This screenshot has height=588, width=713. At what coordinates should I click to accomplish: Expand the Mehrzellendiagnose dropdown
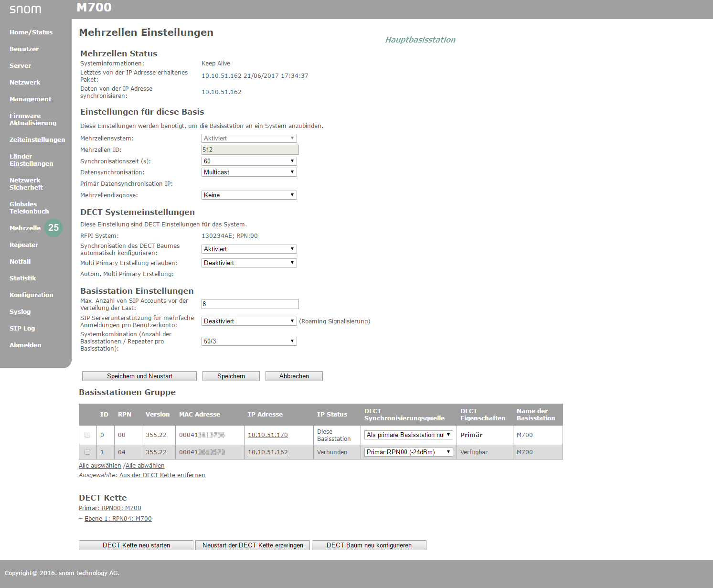coord(249,195)
